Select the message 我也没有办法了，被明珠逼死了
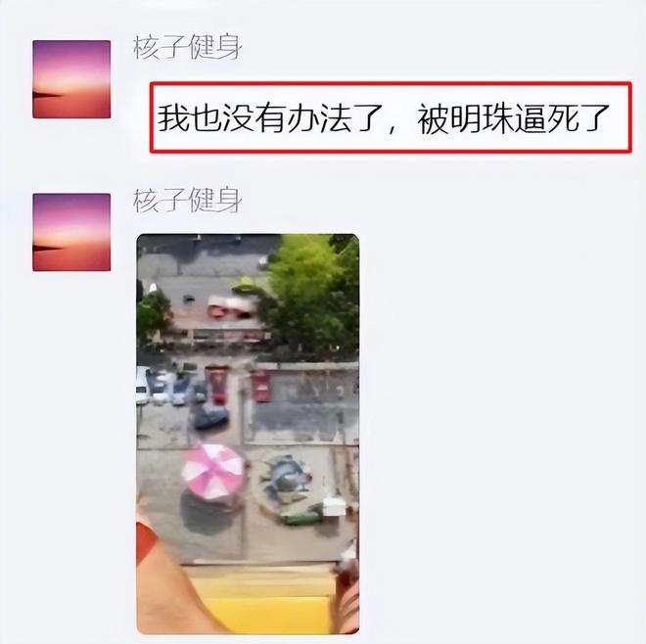The width and height of the screenshot is (646, 644). [x=391, y=117]
